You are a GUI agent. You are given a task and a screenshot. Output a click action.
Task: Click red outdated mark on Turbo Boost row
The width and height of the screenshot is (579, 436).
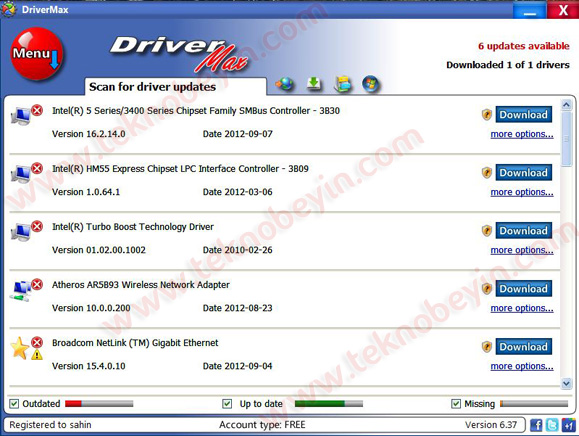(37, 226)
